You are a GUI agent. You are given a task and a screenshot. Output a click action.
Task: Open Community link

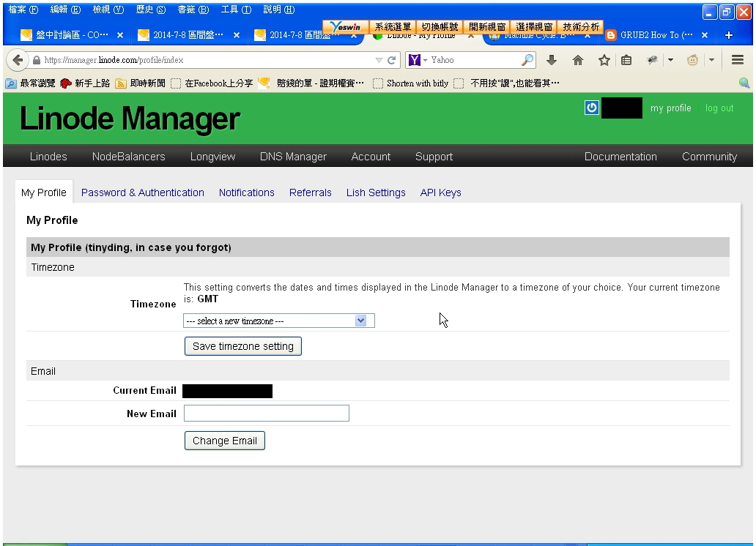[x=709, y=157]
